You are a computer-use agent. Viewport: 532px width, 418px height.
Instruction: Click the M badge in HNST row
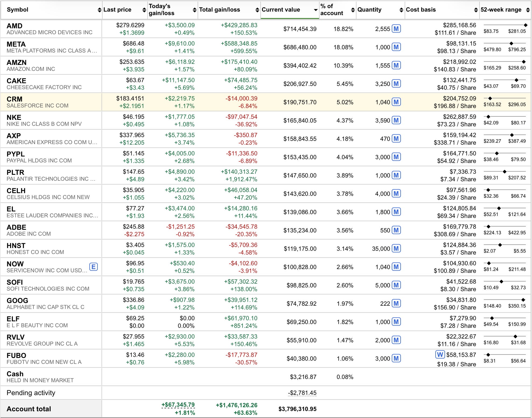click(x=396, y=248)
